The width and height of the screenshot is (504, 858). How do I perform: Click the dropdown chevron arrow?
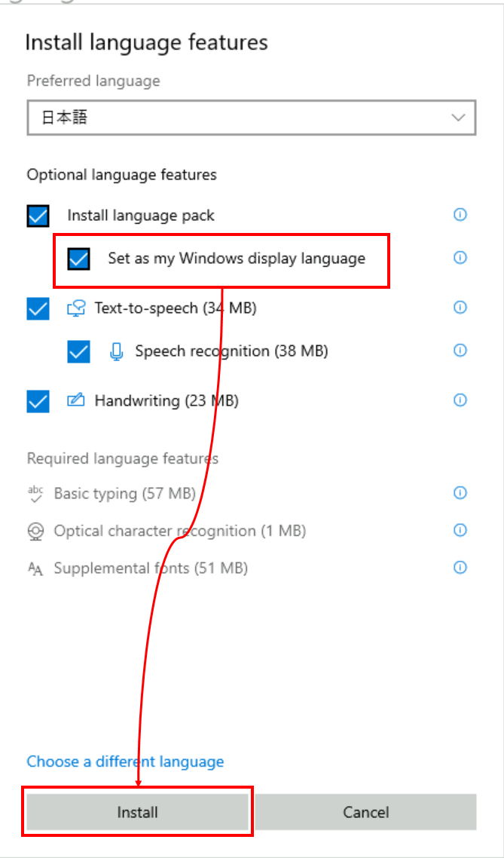458,118
